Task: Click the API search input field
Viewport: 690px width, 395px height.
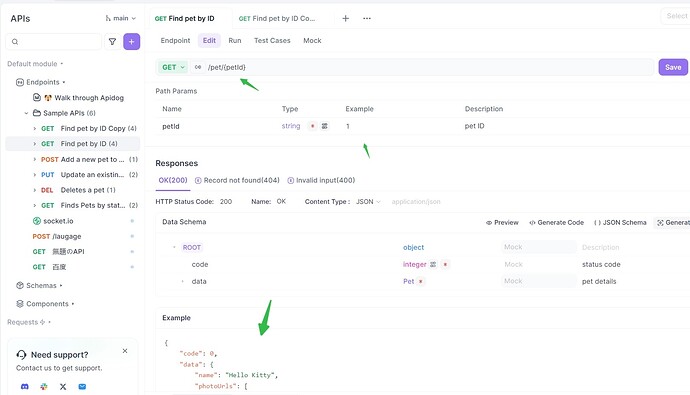Action: pyautogui.click(x=54, y=42)
